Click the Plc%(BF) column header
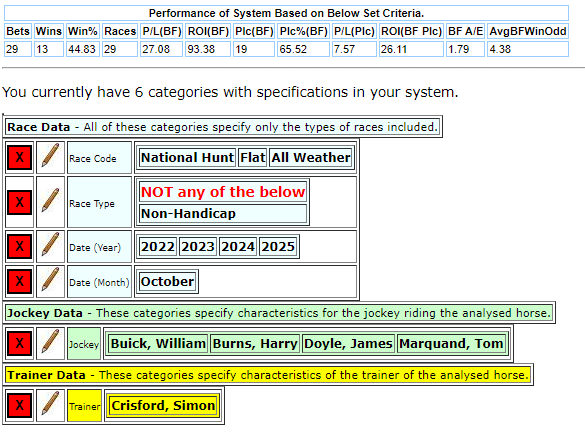 pos(303,31)
